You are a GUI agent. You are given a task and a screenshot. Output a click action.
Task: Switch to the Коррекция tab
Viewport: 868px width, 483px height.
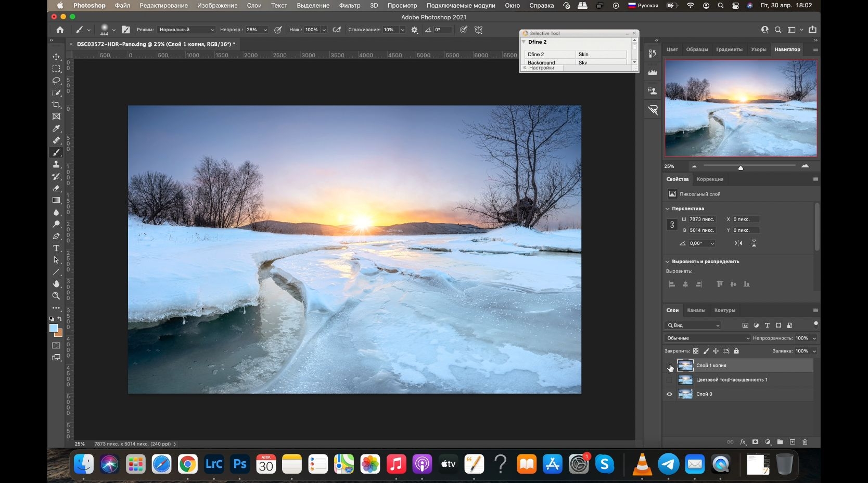tap(710, 179)
